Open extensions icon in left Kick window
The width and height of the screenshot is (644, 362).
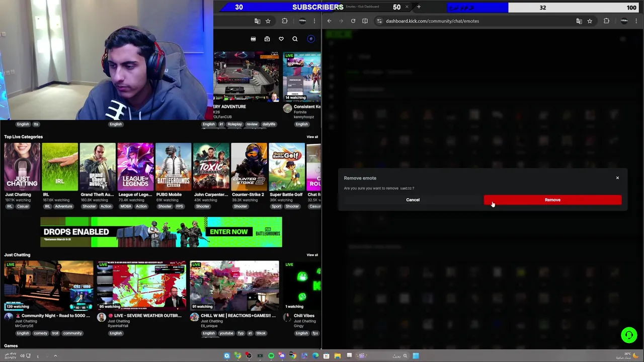pos(285,21)
